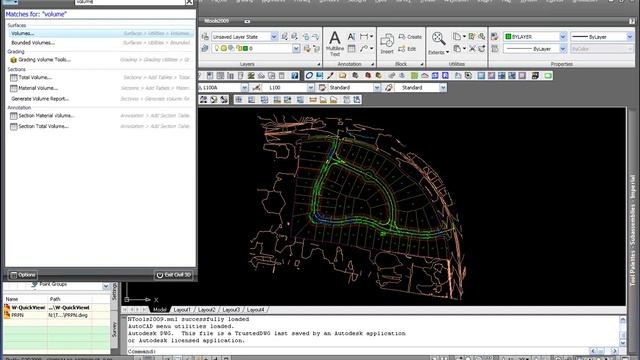The image size is (640, 360).
Task: Click the table style brush icon
Action: tap(389, 88)
